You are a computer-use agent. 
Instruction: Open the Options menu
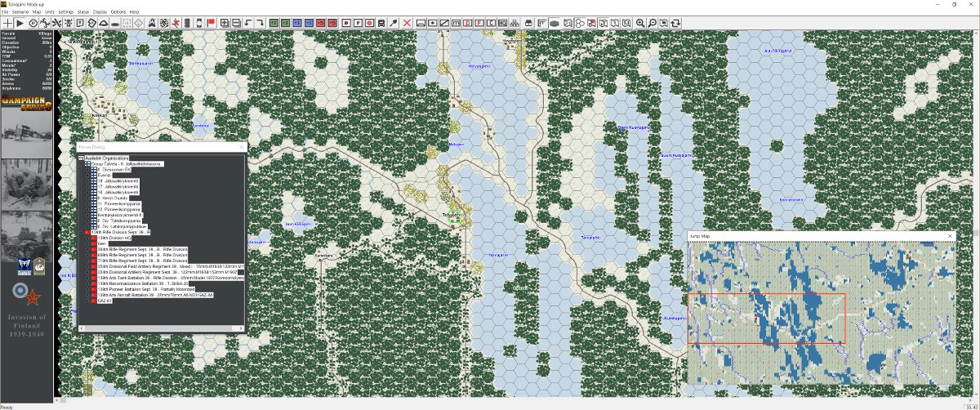[118, 12]
